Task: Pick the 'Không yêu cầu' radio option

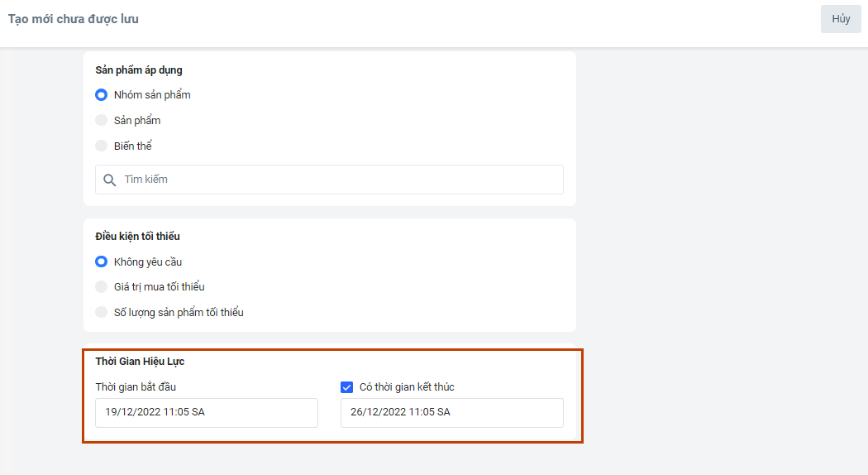Action: [102, 262]
